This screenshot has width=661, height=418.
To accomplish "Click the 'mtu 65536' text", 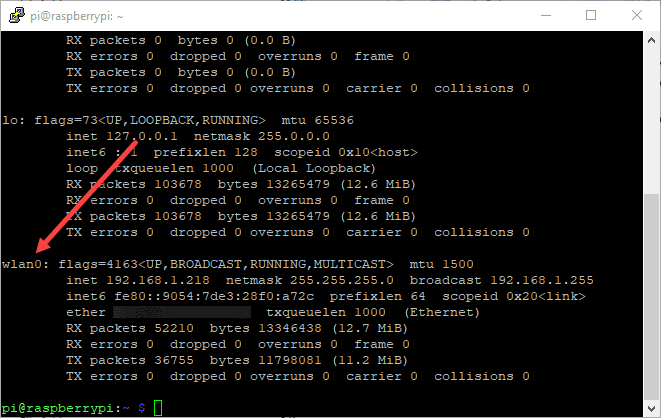I will [x=317, y=121].
